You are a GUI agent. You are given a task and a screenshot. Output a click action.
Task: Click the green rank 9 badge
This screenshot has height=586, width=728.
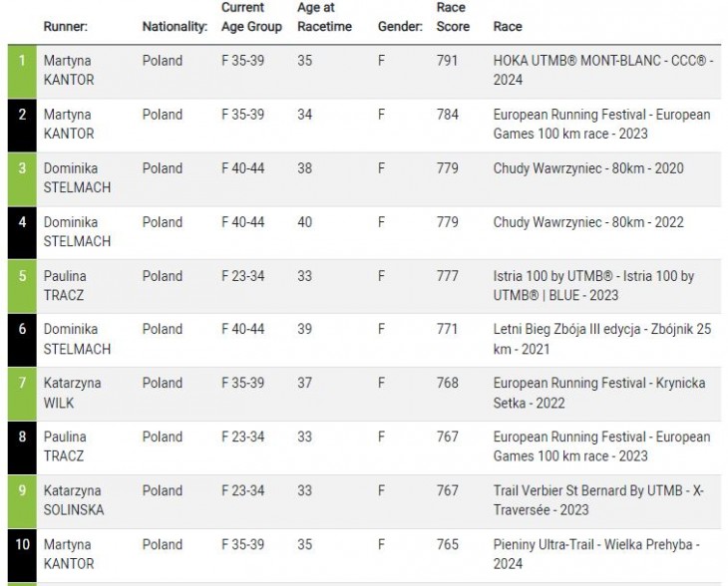(22, 502)
